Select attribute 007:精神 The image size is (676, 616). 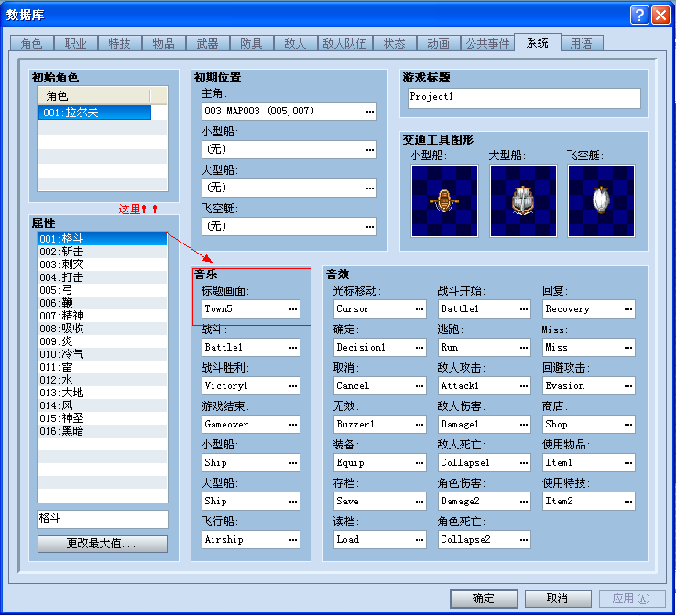103,316
